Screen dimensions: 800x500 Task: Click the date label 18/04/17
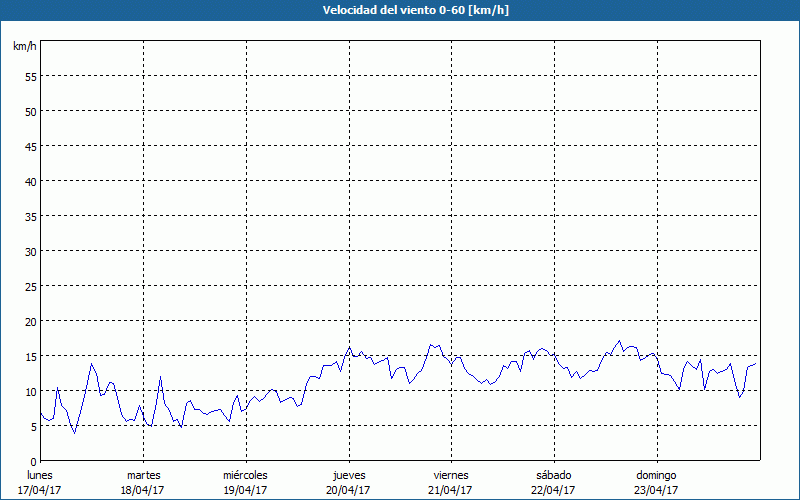(x=143, y=490)
